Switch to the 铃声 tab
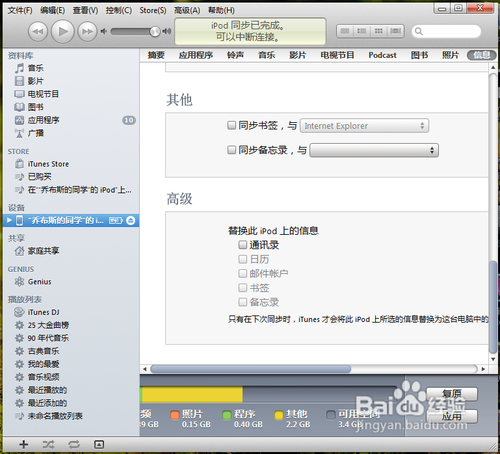500x454 pixels. (x=235, y=55)
